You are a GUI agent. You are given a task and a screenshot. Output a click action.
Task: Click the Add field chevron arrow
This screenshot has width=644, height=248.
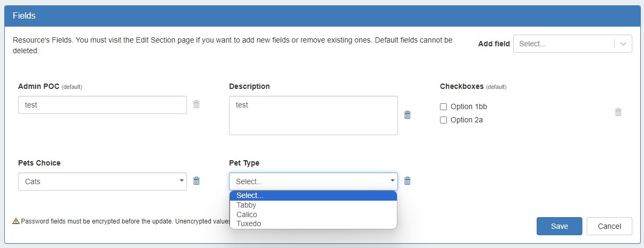[623, 44]
